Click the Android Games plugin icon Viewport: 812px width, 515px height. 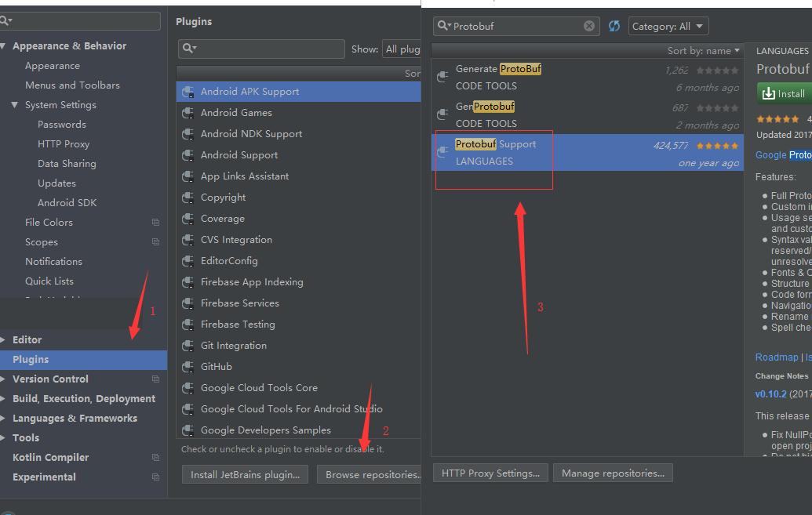(188, 113)
